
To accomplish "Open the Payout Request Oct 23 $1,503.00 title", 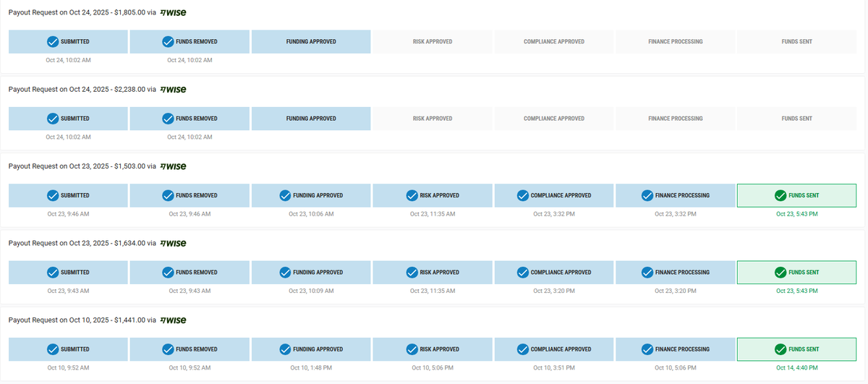I will tap(82, 166).
